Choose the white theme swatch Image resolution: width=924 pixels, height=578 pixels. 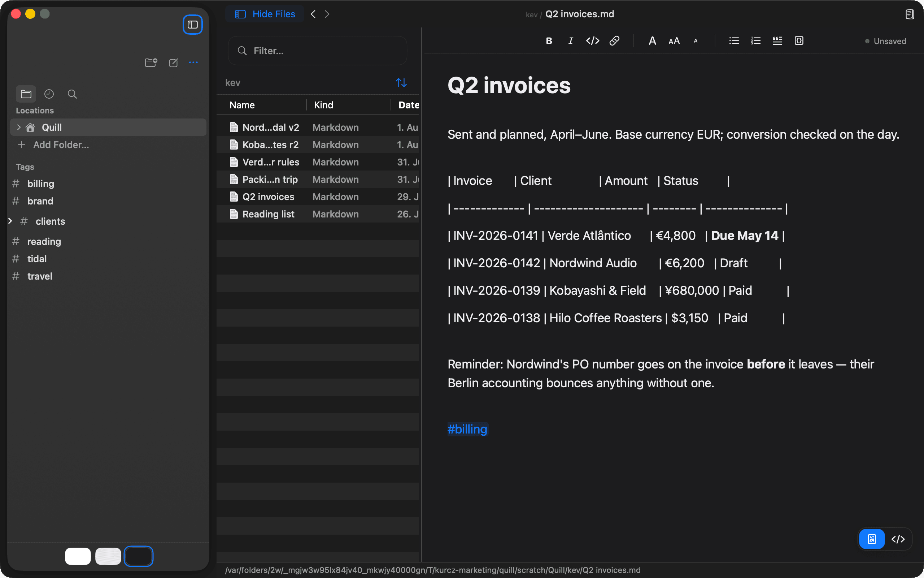pos(78,556)
